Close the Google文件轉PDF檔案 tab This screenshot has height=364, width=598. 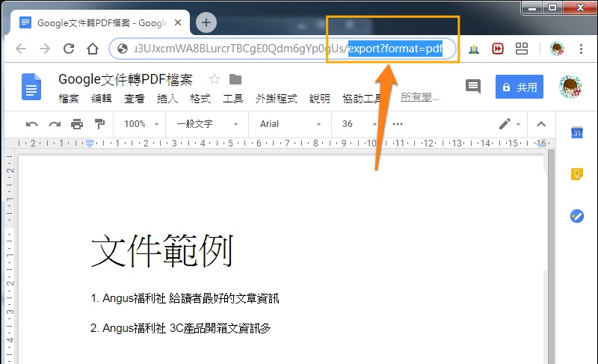[178, 22]
